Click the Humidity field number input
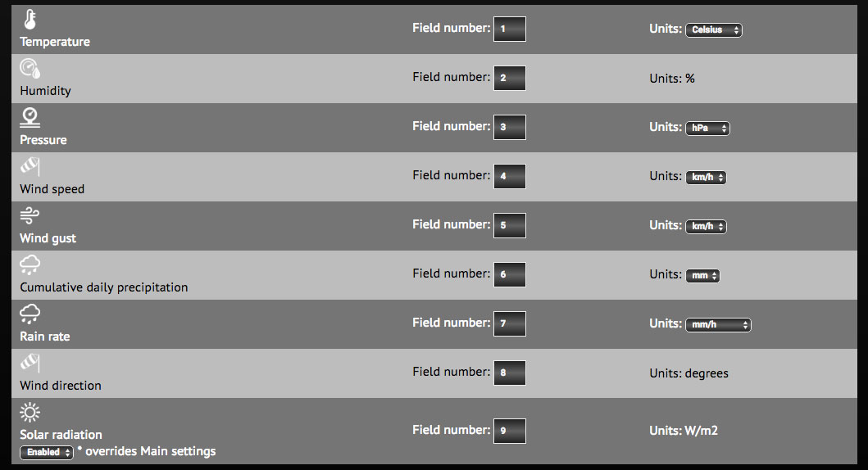This screenshot has height=470, width=868. coord(509,79)
